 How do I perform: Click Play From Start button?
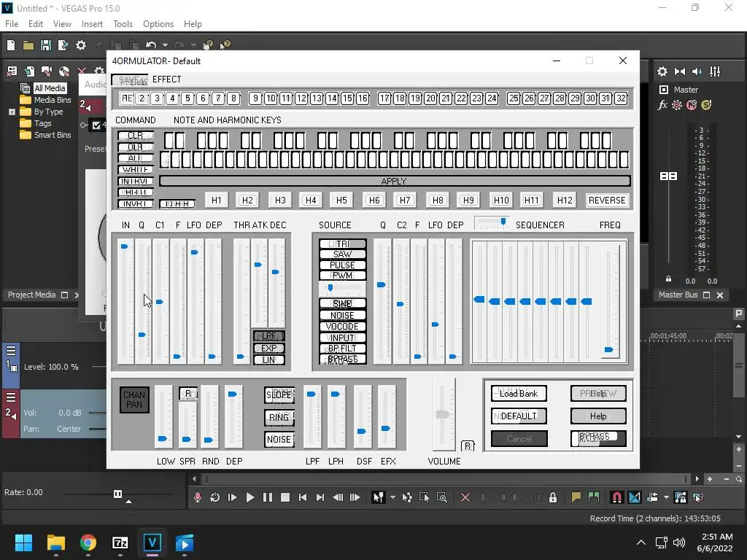point(232,497)
